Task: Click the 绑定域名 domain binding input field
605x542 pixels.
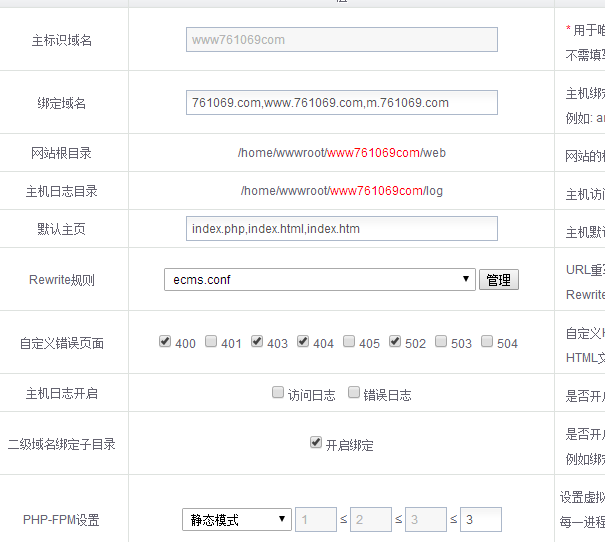Action: 341,103
